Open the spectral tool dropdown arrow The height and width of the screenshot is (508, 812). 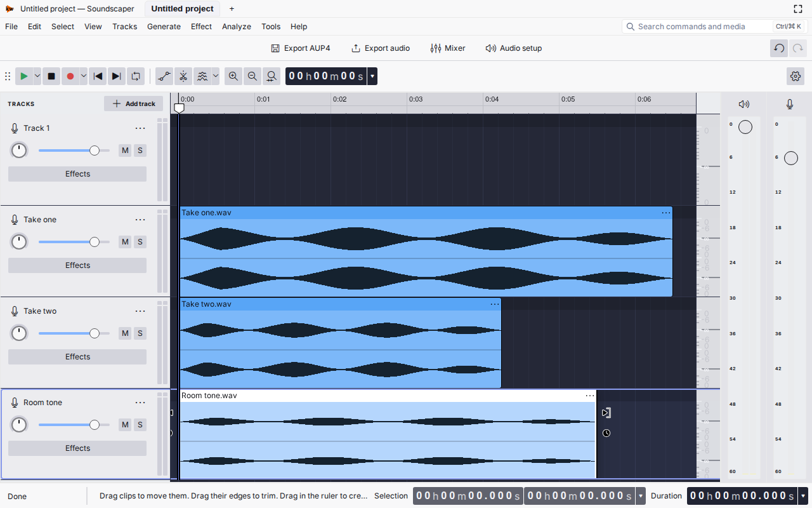click(215, 76)
